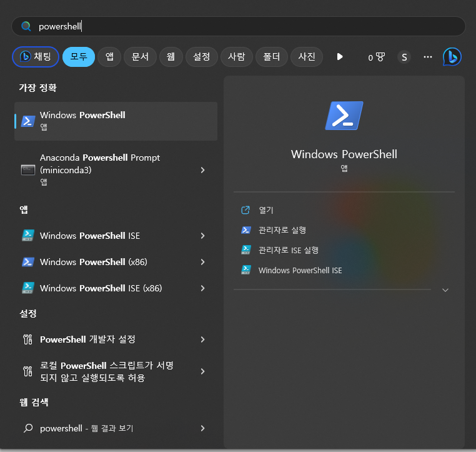
Task: Expand the Windows PowerShell ISE chevron
Action: (x=202, y=236)
